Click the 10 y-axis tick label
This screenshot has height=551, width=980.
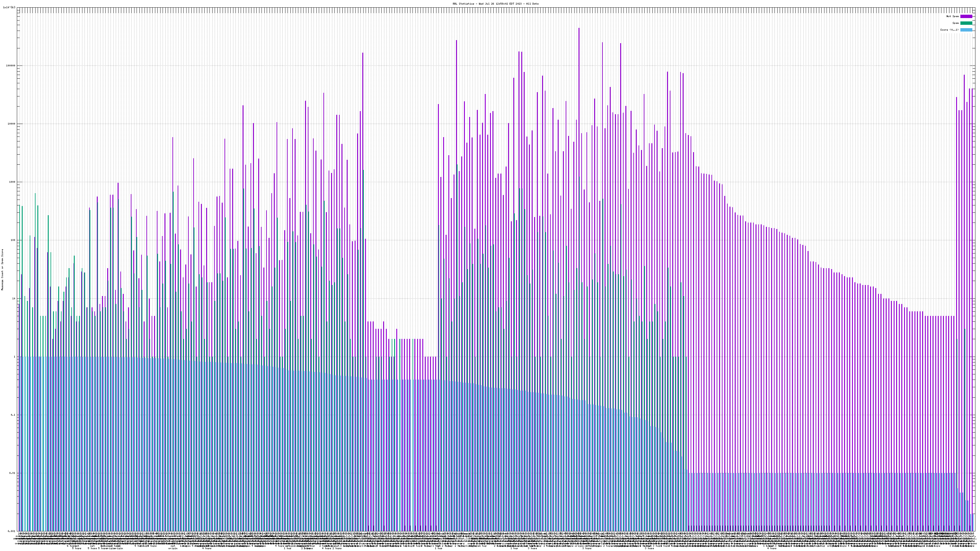tap(14, 298)
